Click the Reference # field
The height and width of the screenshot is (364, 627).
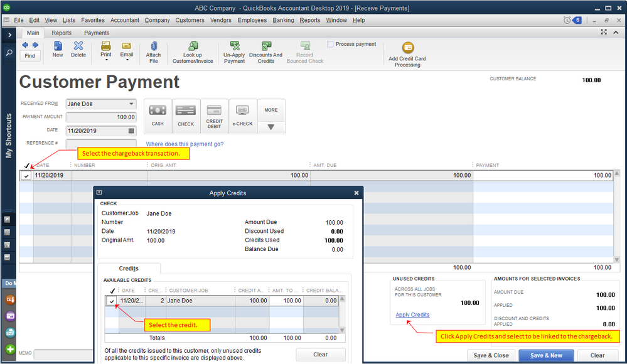[101, 143]
